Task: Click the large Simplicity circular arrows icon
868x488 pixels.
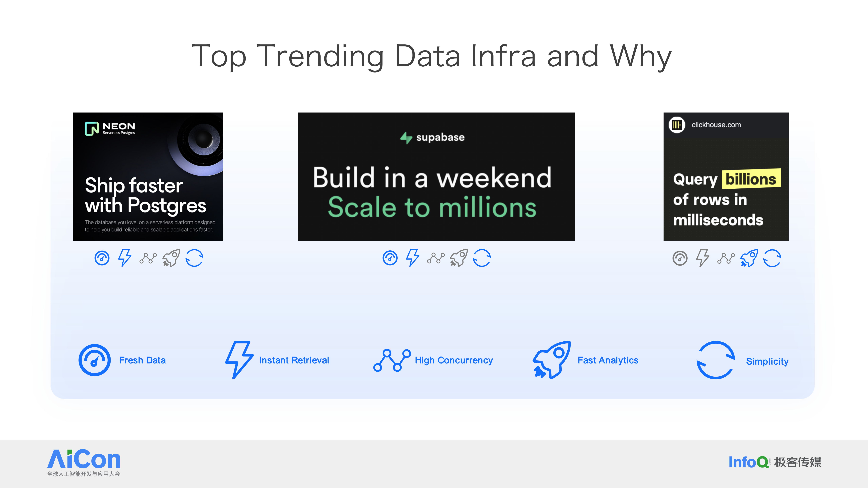Action: click(715, 360)
